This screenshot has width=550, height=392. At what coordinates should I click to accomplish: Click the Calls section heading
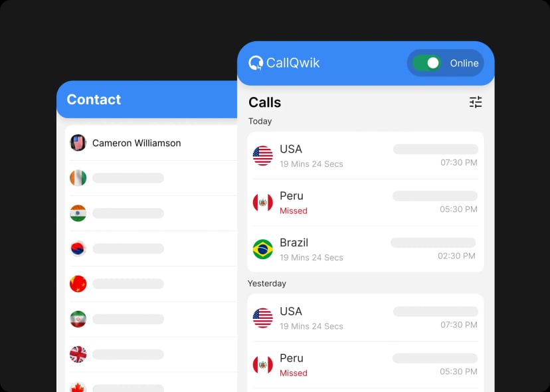point(264,102)
